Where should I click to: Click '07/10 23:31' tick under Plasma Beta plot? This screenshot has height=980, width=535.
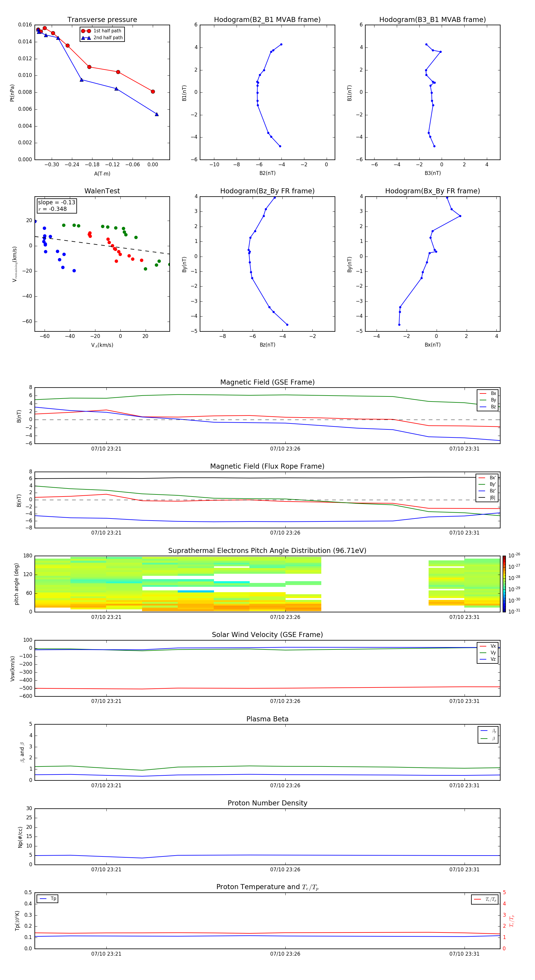click(464, 785)
